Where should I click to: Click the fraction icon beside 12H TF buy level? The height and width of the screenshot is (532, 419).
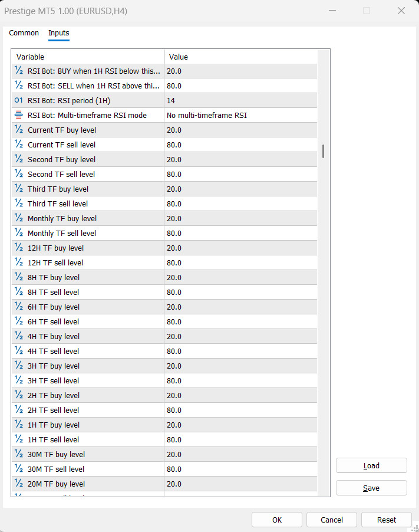point(19,248)
